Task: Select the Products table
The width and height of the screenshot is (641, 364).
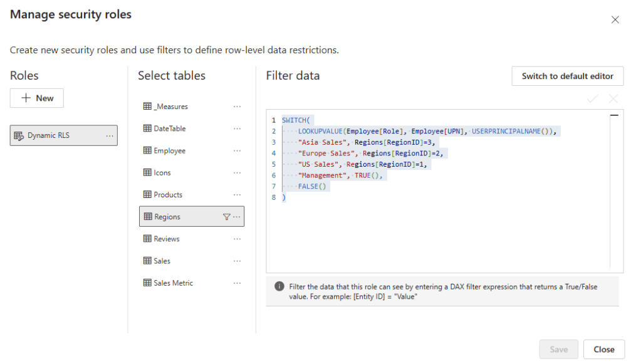Action: [168, 195]
